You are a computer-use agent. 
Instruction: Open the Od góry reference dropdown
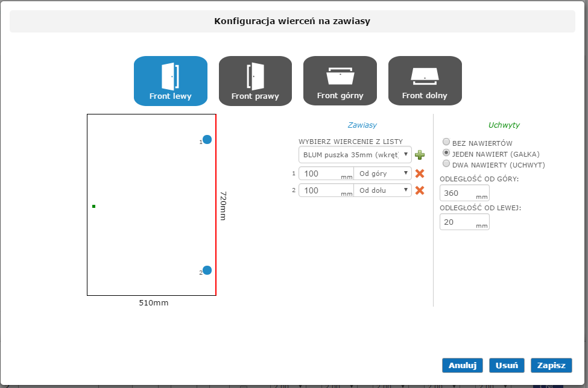382,174
